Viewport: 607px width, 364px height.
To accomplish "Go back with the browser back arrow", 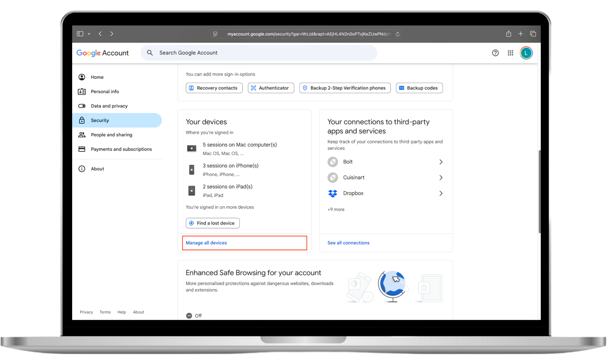I will pyautogui.click(x=100, y=34).
